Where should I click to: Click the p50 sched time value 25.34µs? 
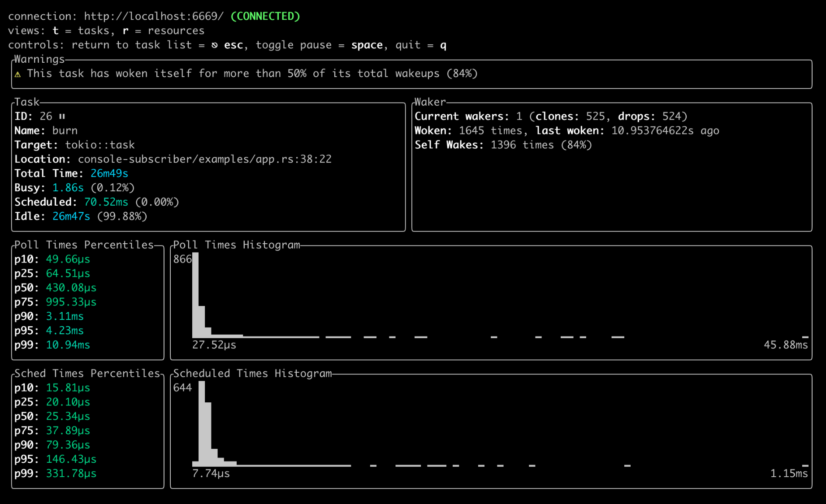pos(68,416)
